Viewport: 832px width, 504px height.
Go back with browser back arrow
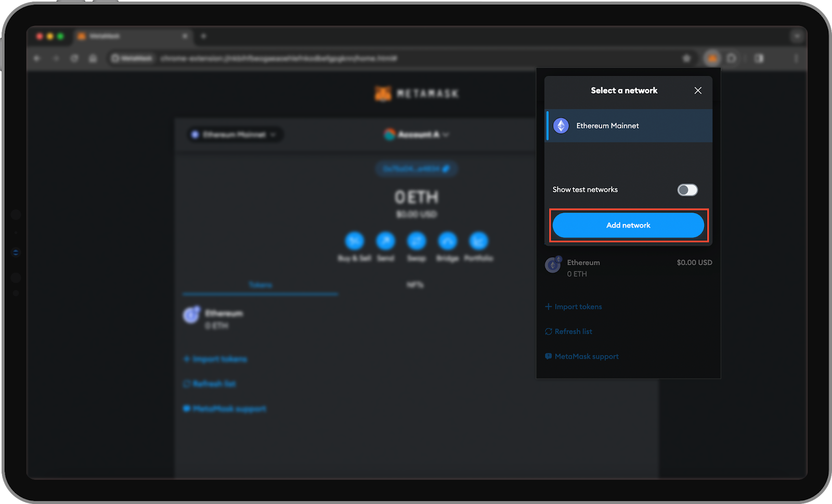coord(37,58)
